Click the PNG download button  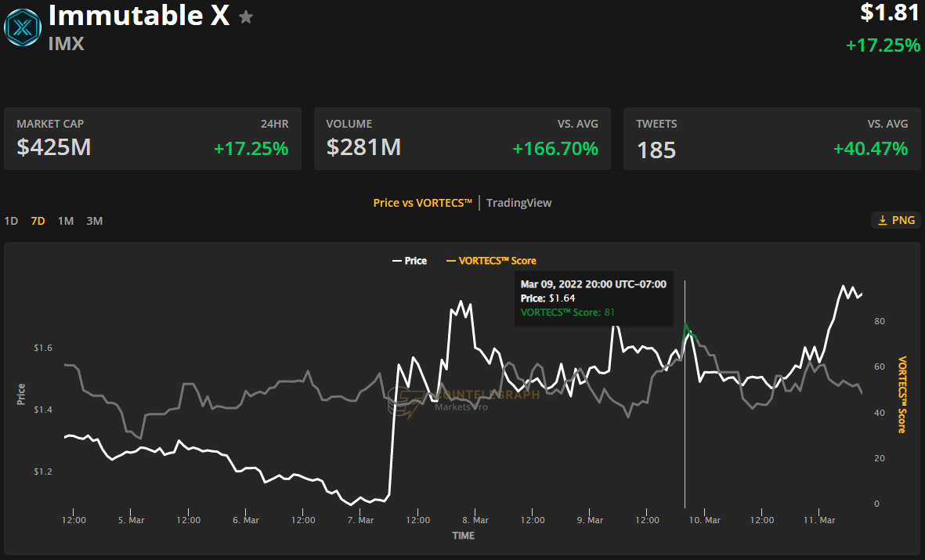point(895,220)
